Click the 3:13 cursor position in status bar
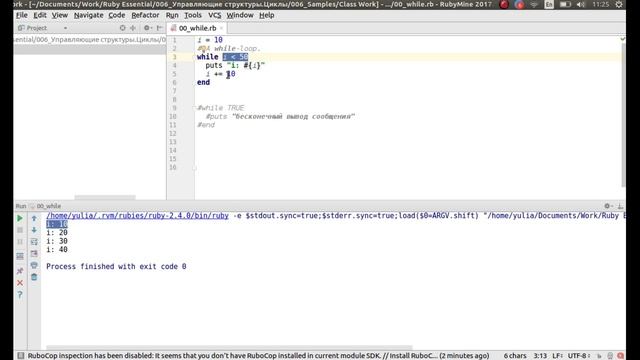Viewport: 640px width, 360px height. (540, 356)
